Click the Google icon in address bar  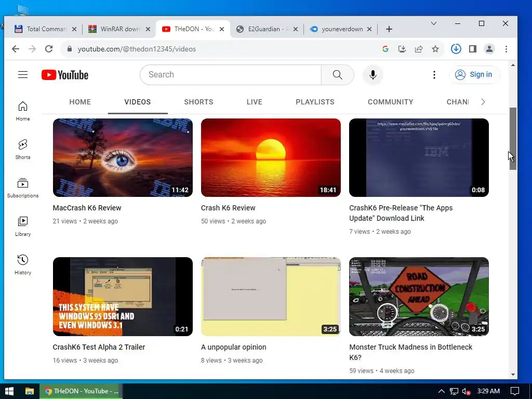click(385, 49)
